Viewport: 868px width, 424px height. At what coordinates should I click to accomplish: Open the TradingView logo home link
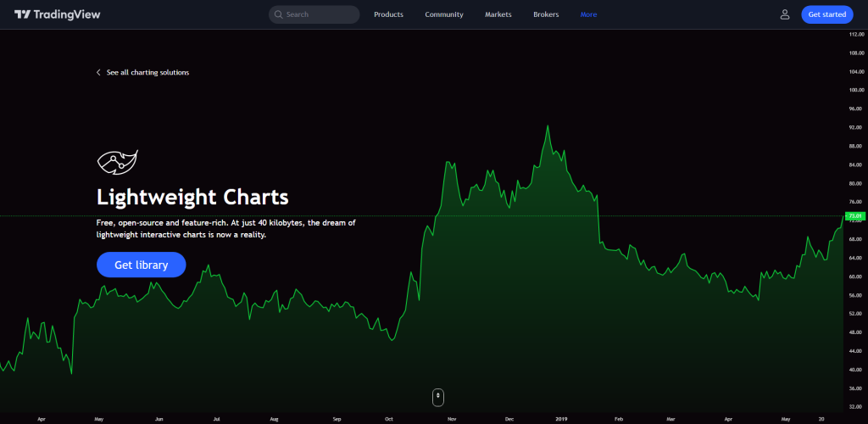coord(58,14)
